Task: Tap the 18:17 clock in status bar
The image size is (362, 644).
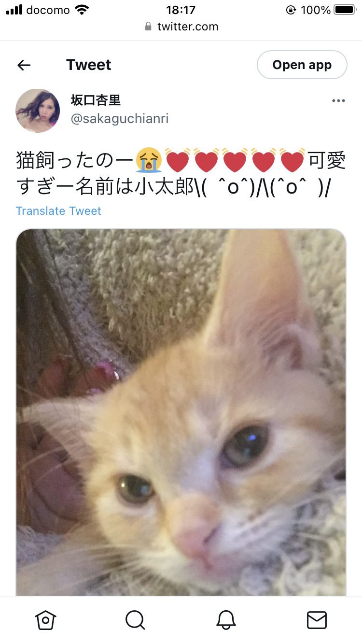Action: click(x=181, y=10)
